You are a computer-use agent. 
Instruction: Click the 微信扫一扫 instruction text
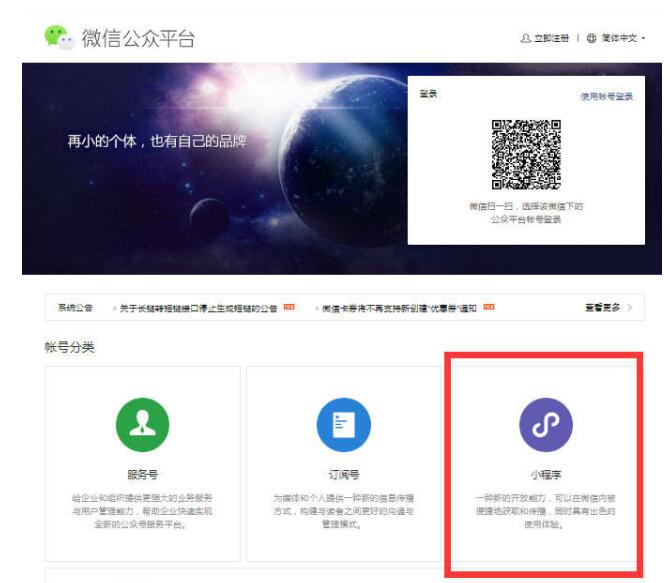click(x=526, y=212)
